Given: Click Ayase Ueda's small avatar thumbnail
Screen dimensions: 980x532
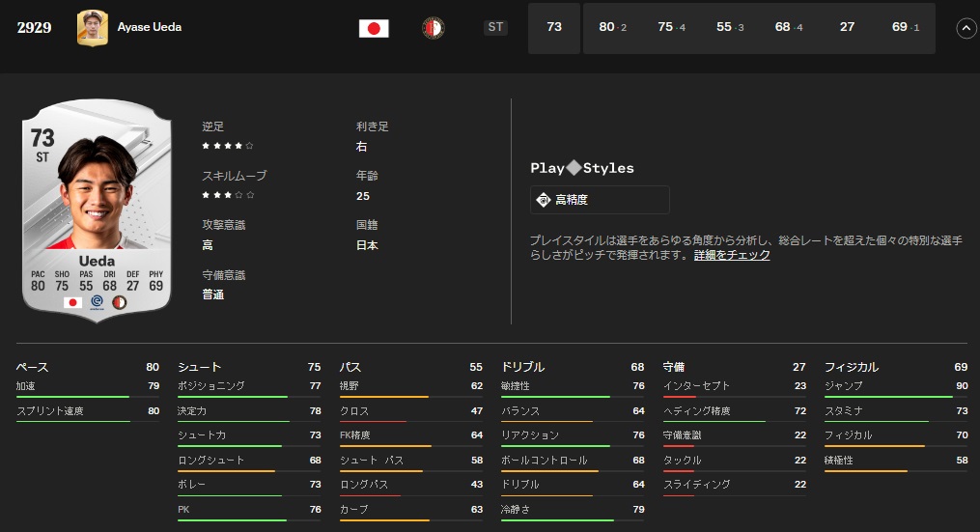Looking at the screenshot, I should 93,28.
